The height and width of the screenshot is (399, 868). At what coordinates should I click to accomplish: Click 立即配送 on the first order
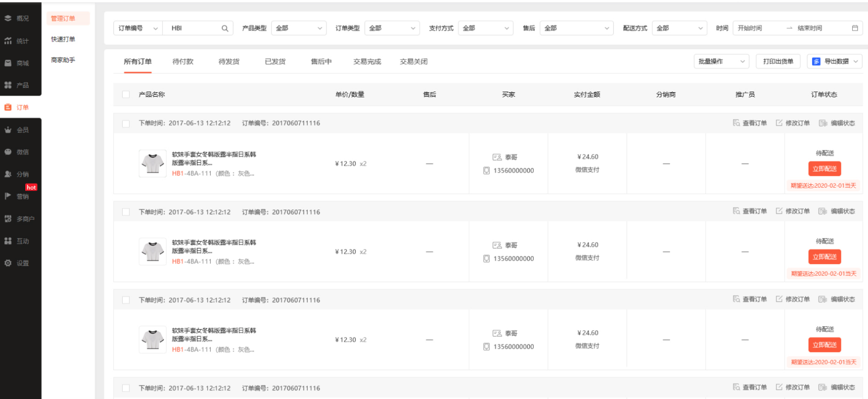[825, 169]
